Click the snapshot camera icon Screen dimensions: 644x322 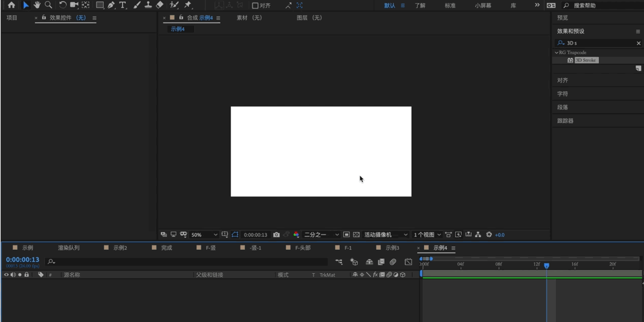276,235
